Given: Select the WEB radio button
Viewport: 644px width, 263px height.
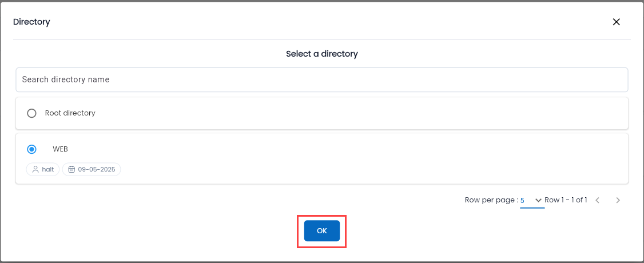Looking at the screenshot, I should [x=31, y=149].
